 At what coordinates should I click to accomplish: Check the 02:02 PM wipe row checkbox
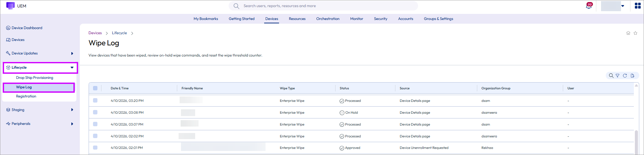point(95,136)
